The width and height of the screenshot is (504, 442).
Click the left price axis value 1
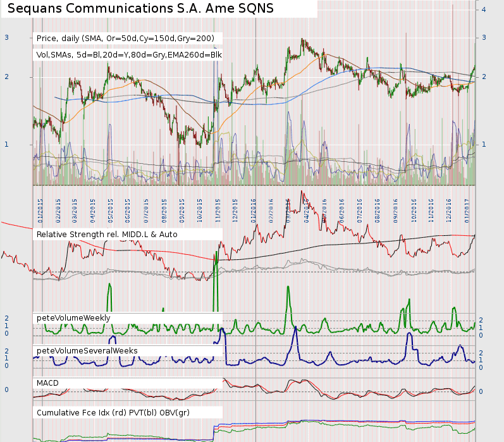[x=6, y=145]
